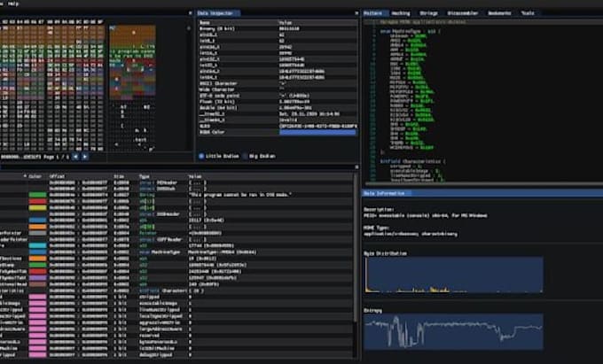Close the Data Inspector panel

point(356,13)
